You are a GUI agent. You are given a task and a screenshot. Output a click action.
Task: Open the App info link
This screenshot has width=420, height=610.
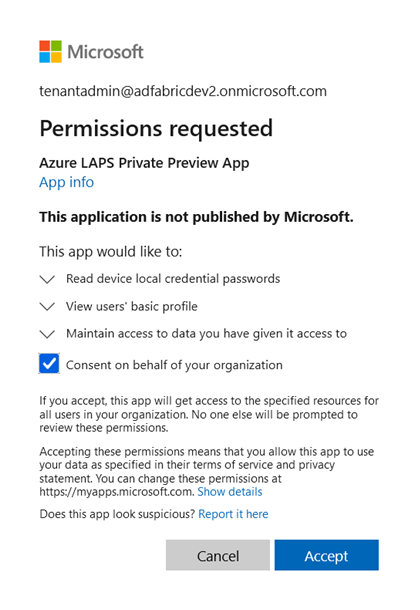pyautogui.click(x=66, y=182)
